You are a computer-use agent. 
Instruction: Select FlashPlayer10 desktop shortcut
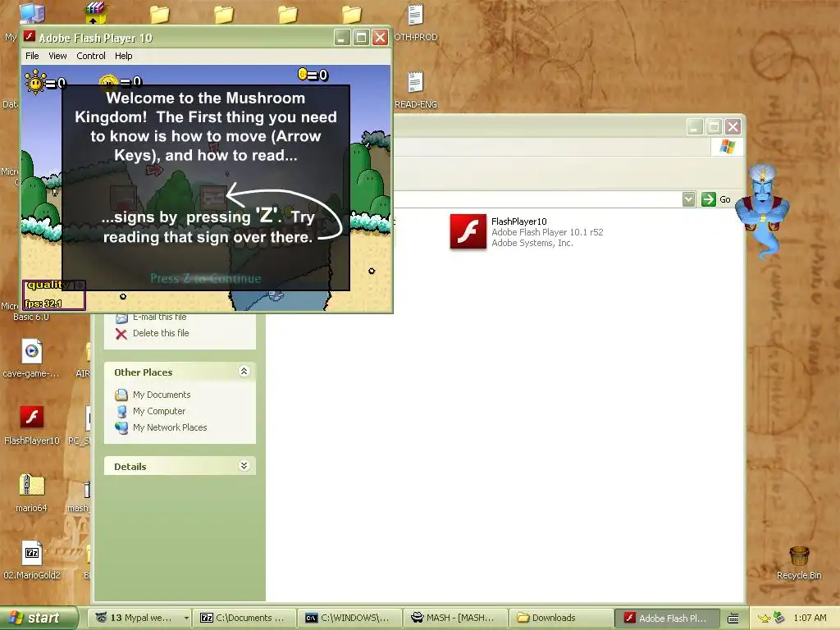pyautogui.click(x=32, y=426)
